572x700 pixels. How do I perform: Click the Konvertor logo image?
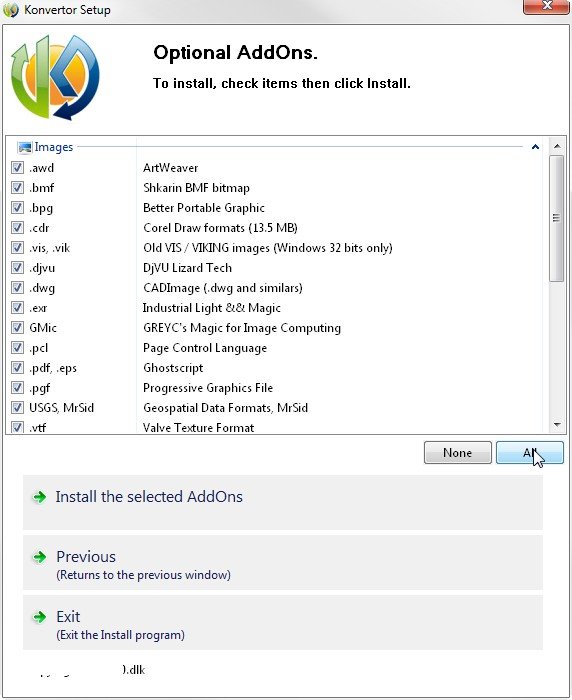[55, 78]
